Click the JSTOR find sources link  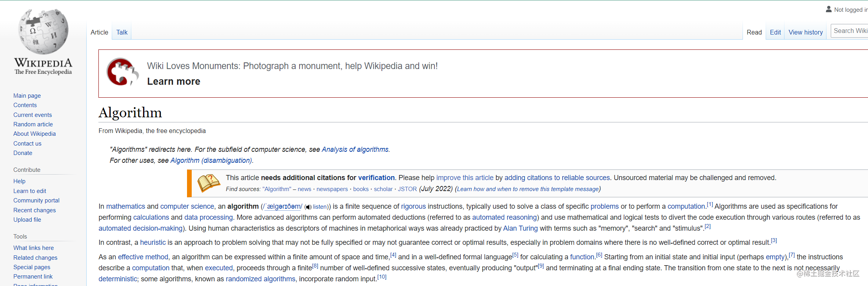tap(407, 189)
